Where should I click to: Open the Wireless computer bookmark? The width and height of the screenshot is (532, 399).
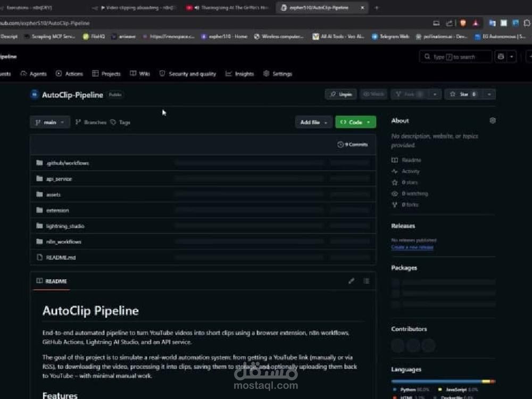pos(279,36)
